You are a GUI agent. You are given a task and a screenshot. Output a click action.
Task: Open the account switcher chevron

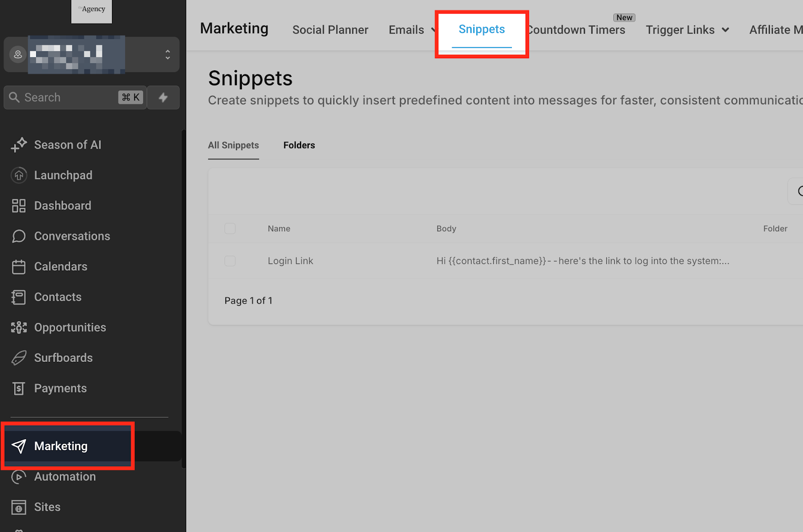tap(168, 54)
